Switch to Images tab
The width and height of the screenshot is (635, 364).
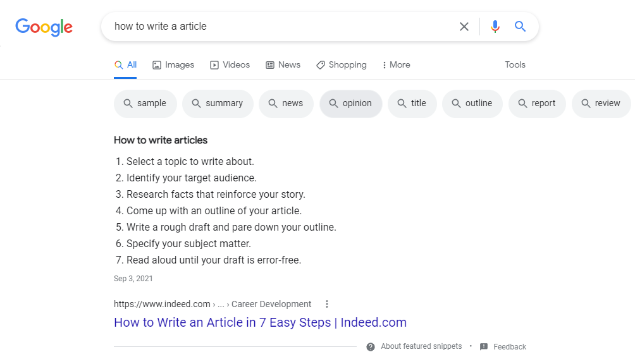click(173, 64)
